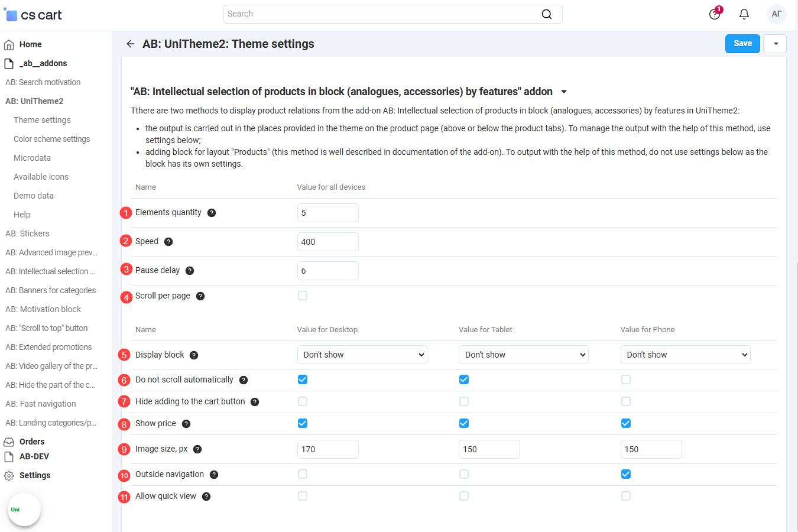Screen dimensions: 798x532
Task: Open the round Uni floating widget
Action: pyautogui.click(x=24, y=510)
